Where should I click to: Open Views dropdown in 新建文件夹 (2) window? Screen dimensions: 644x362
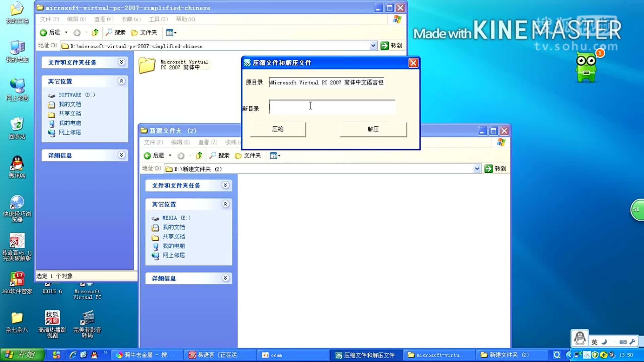pos(275,156)
